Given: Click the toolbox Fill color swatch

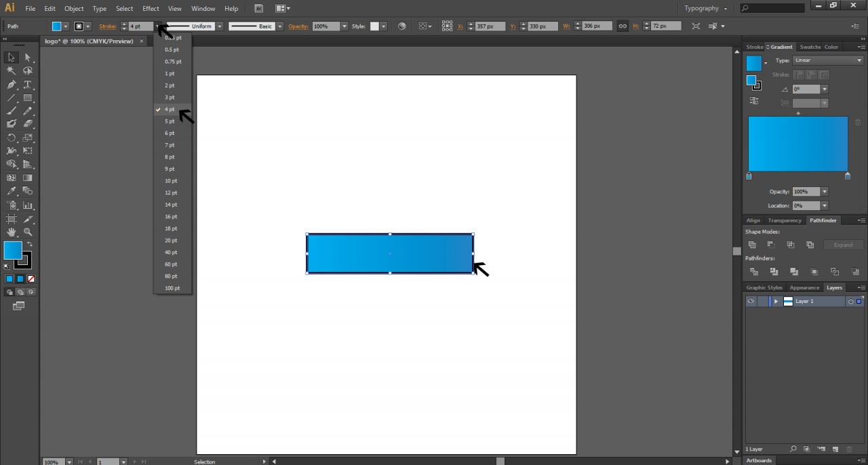Looking at the screenshot, I should click(13, 250).
